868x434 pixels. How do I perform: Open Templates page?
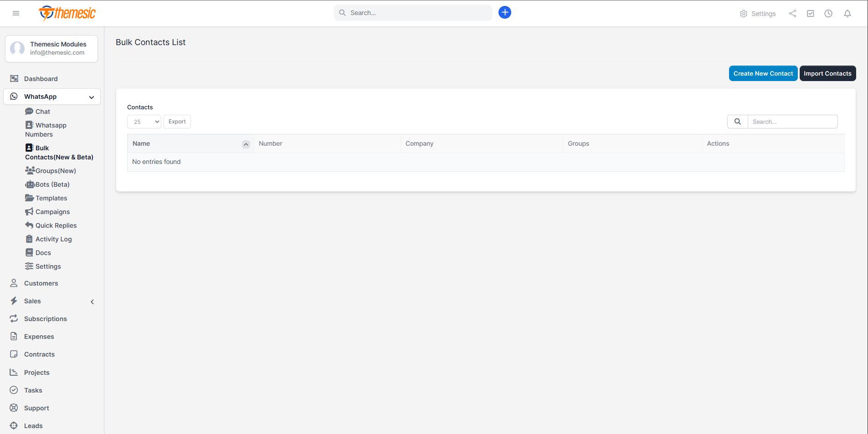click(x=46, y=198)
